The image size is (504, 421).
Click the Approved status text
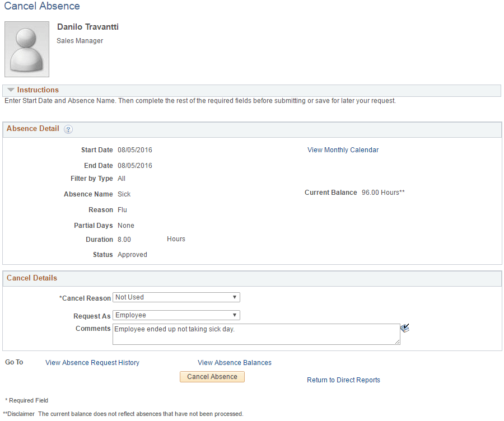pyautogui.click(x=132, y=254)
